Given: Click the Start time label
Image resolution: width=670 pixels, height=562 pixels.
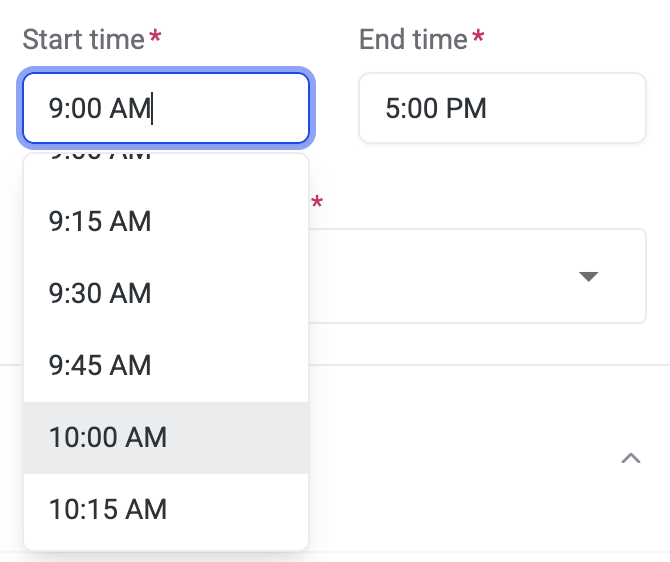Looking at the screenshot, I should [83, 39].
